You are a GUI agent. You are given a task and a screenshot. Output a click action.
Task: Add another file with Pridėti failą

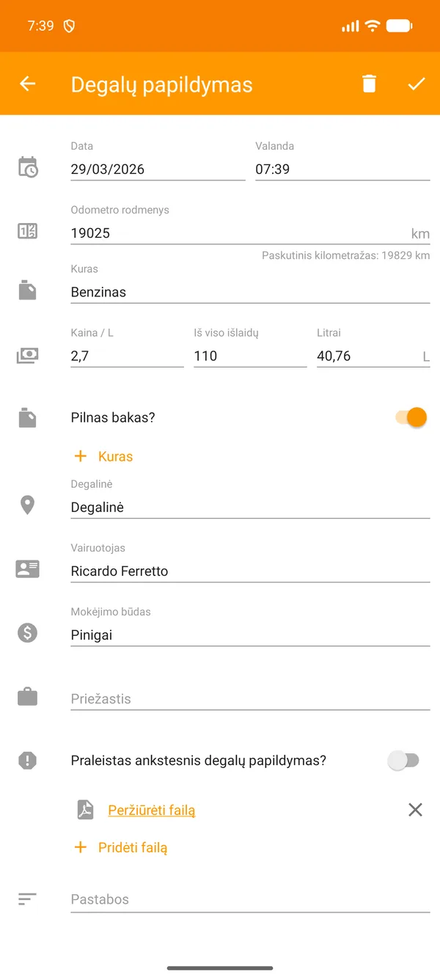(128, 847)
